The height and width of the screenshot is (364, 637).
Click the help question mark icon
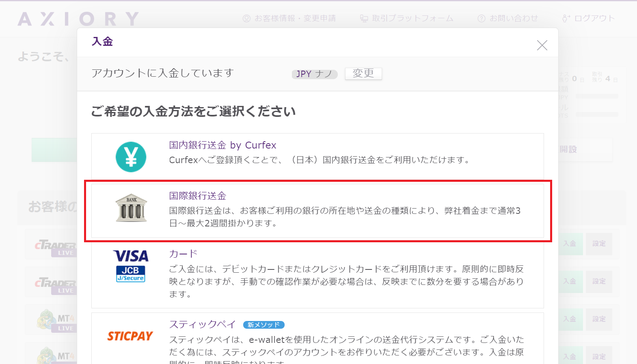[482, 18]
